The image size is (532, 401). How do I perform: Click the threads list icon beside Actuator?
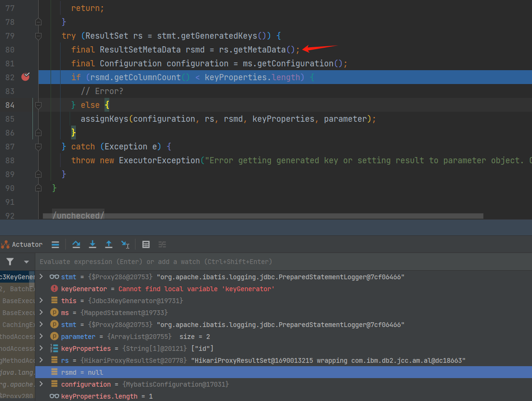tap(55, 244)
